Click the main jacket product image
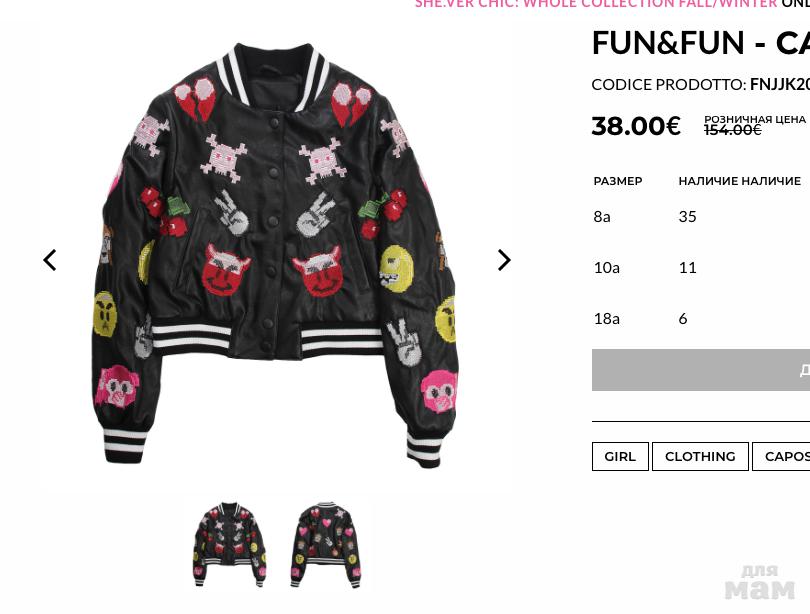This screenshot has height=614, width=810. coord(274,256)
